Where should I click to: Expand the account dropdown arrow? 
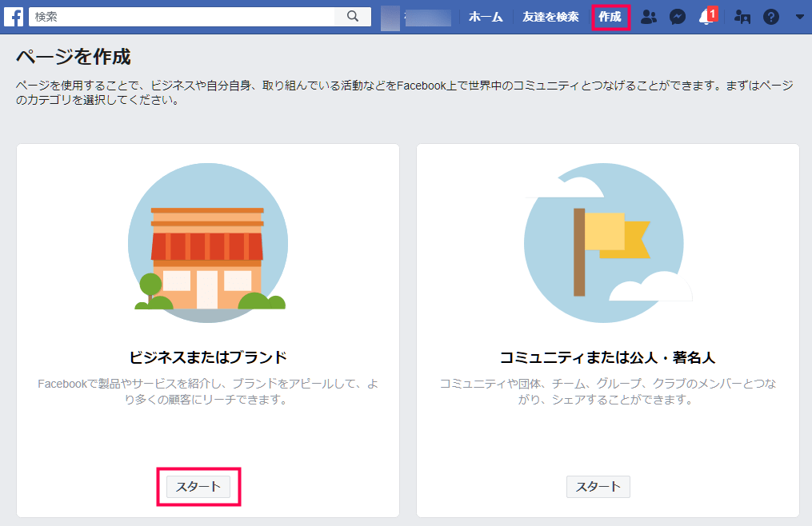click(x=799, y=17)
